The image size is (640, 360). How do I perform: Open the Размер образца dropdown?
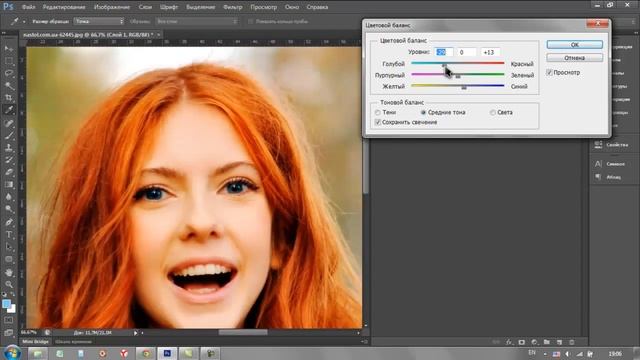[x=99, y=21]
